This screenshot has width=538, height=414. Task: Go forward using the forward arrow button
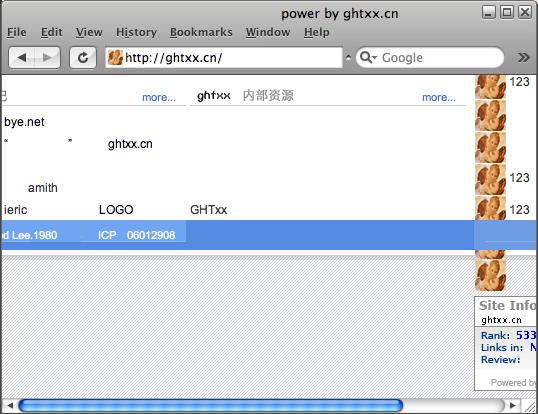pos(47,58)
